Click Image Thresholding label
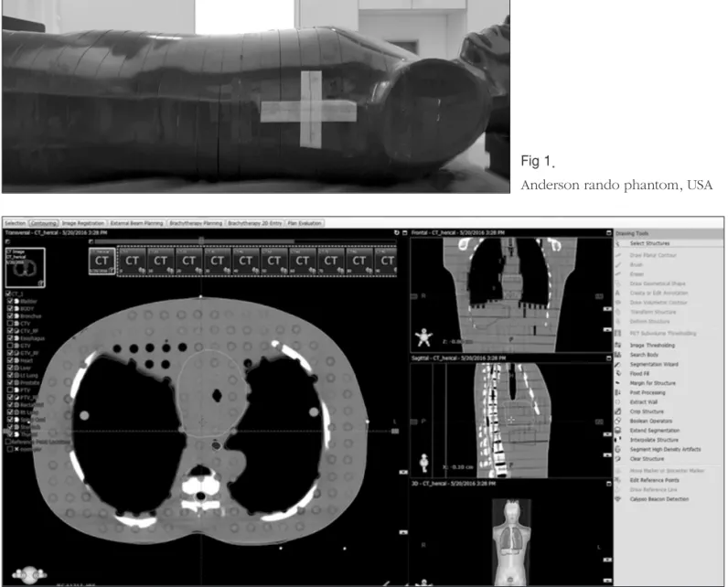The image size is (728, 587). click(652, 346)
